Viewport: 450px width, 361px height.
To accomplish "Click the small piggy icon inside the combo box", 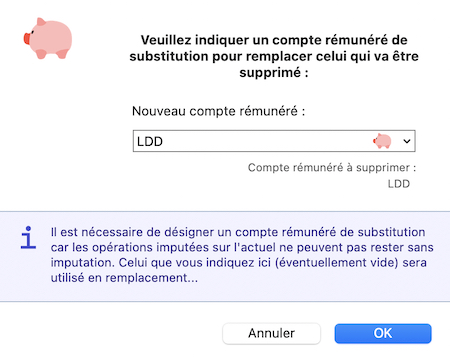I will pos(382,141).
